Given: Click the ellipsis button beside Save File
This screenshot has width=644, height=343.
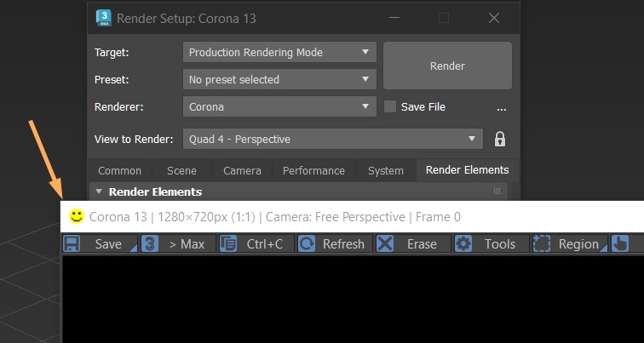Looking at the screenshot, I should coord(502,108).
